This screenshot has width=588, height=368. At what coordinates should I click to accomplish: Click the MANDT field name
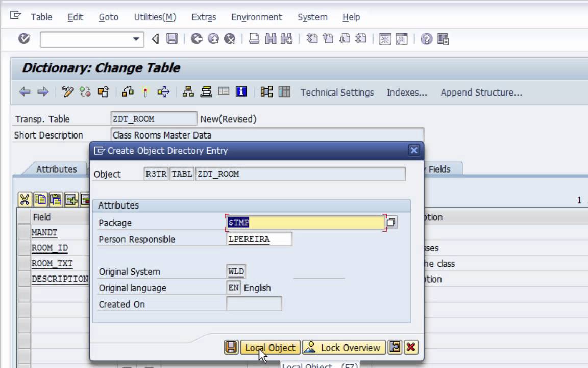pyautogui.click(x=44, y=233)
